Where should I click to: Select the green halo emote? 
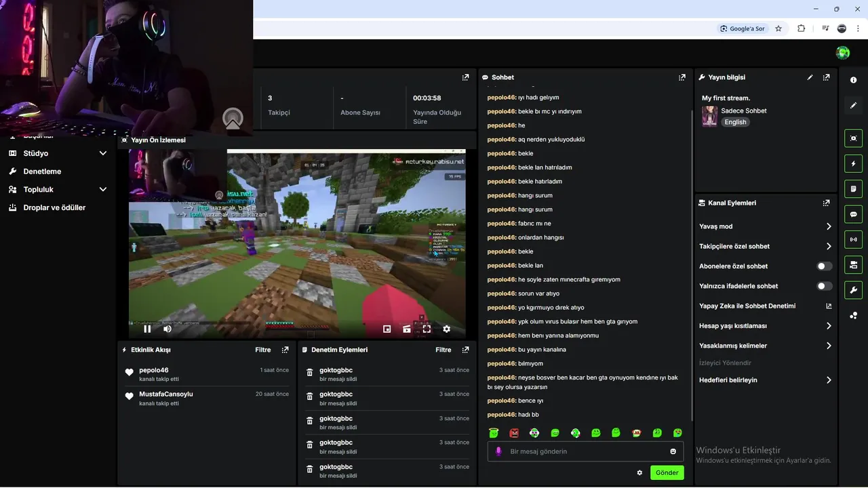(x=494, y=432)
